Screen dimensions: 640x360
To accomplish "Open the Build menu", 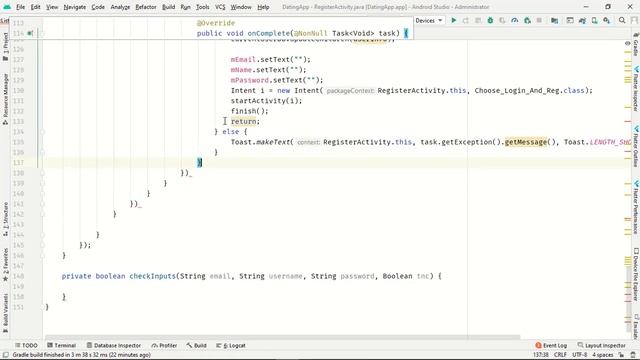I will pyautogui.click(x=168, y=7).
